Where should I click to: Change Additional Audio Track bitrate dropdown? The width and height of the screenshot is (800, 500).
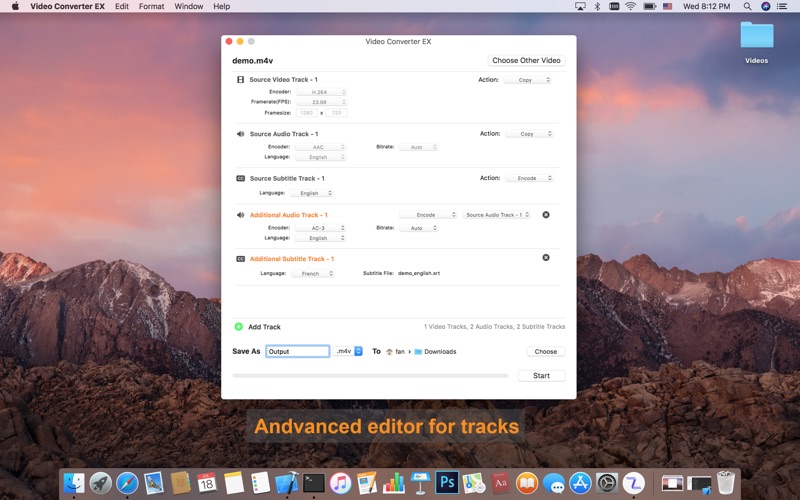click(x=418, y=228)
